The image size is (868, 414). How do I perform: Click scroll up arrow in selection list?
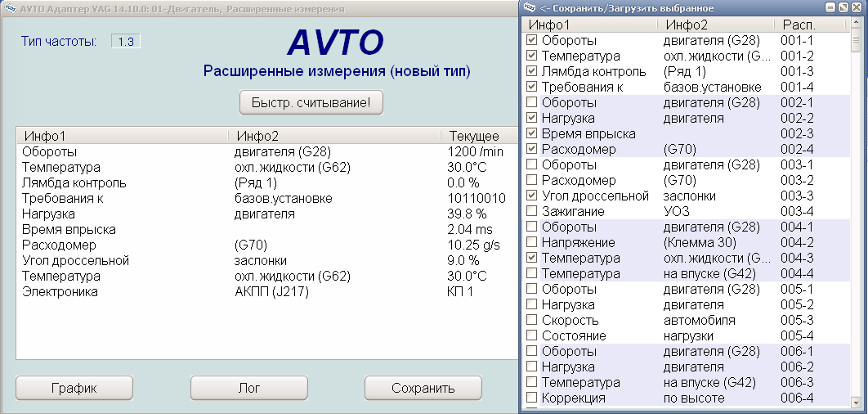[x=857, y=25]
